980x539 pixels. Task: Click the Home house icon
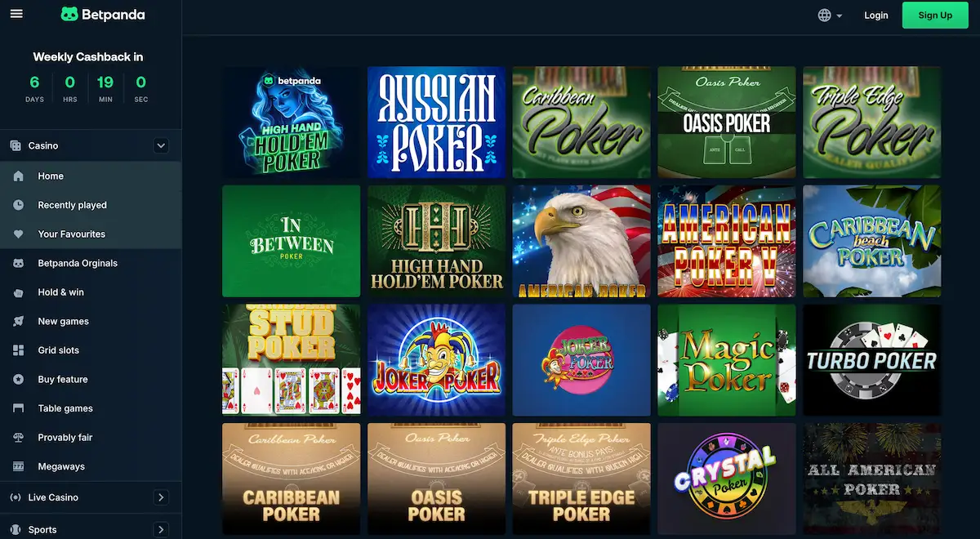pos(19,176)
